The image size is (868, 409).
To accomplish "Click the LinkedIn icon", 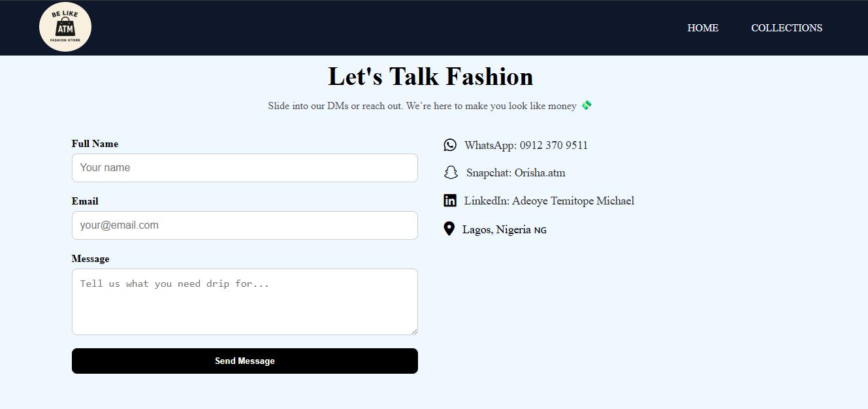I will pyautogui.click(x=450, y=201).
